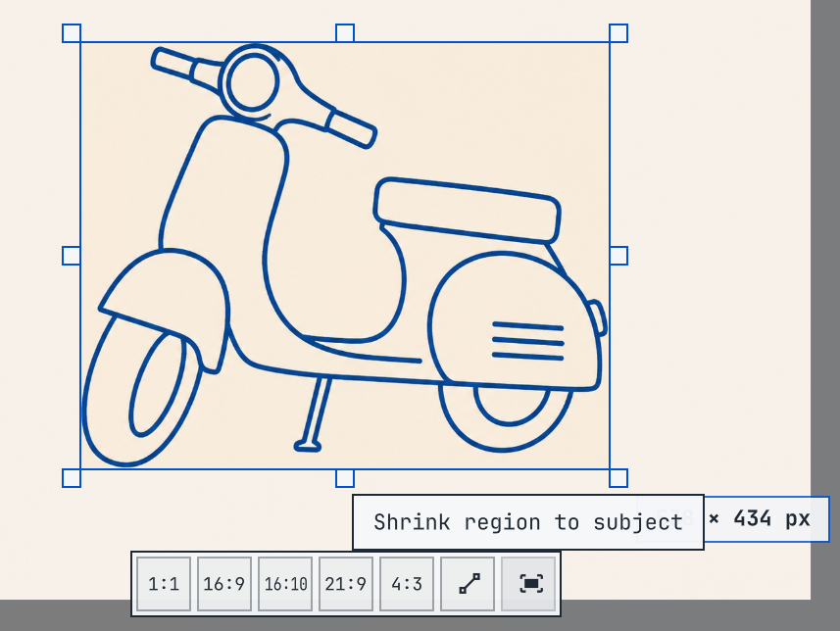Screen dimensions: 840x631
Task: Apply the 21:9 aspect ratio preset
Action: click(x=346, y=584)
